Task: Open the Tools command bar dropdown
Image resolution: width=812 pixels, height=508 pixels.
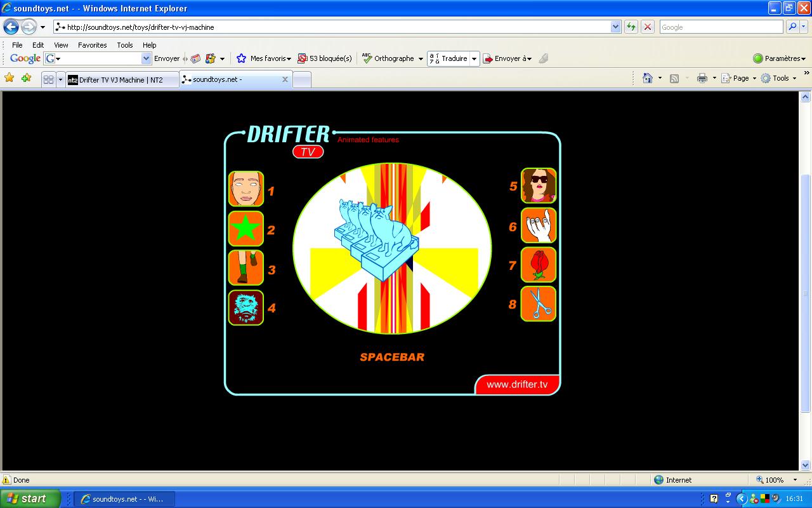Action: tap(778, 78)
